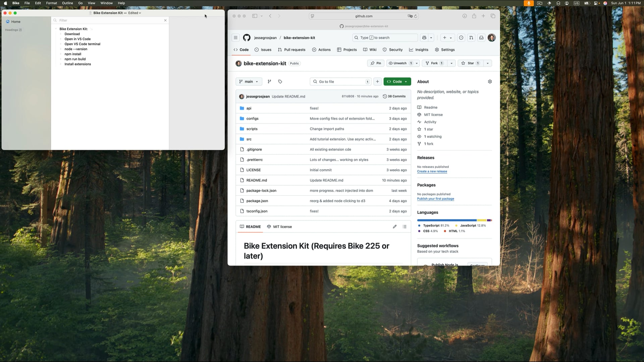This screenshot has height=362, width=644.
Task: Open the repository Settings tab
Action: (x=445, y=50)
